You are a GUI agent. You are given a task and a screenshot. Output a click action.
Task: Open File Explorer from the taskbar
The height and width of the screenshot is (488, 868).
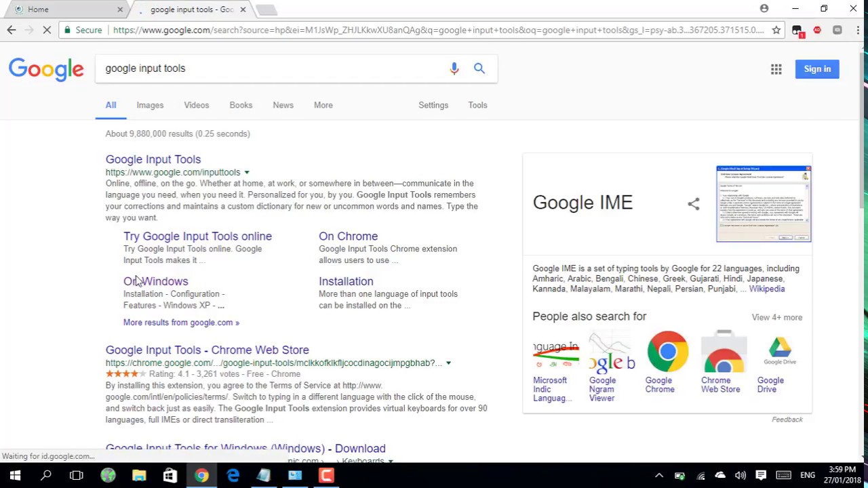[139, 475]
